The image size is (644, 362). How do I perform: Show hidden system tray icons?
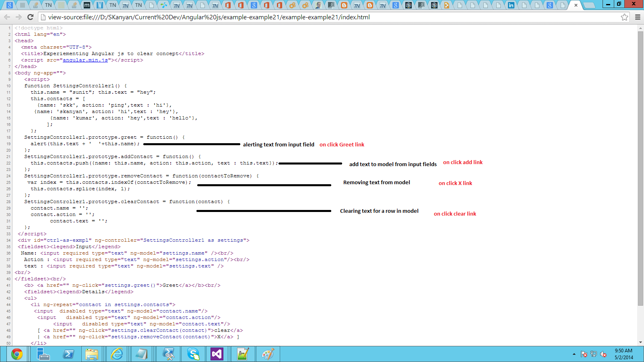pos(574,354)
